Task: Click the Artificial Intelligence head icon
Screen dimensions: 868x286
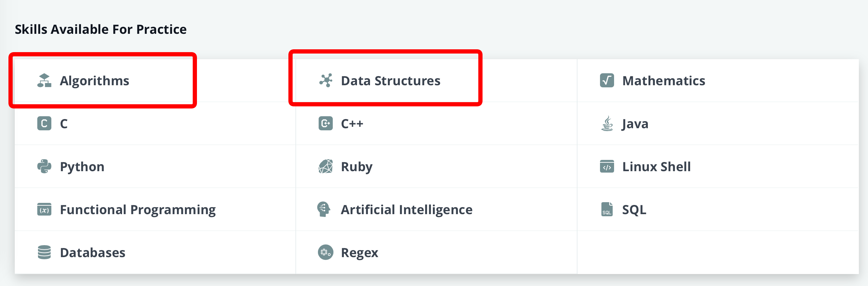Action: [324, 209]
